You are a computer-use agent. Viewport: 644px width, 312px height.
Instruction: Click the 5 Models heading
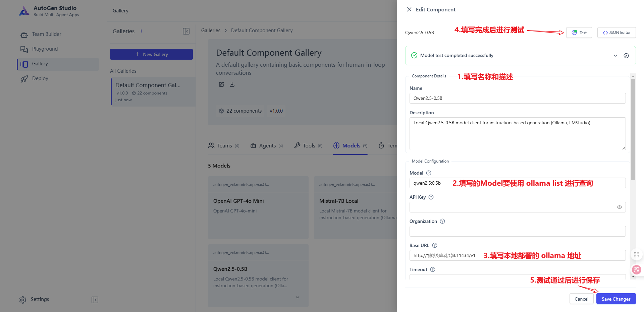(x=219, y=166)
